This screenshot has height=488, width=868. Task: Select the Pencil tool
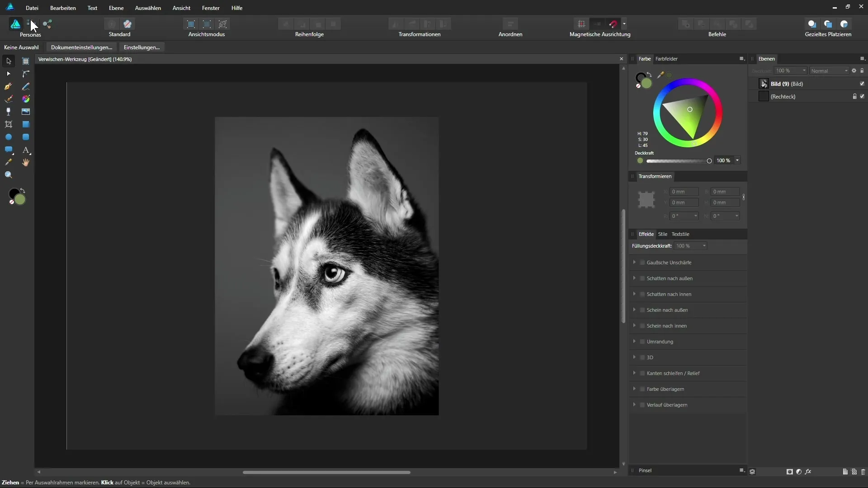(26, 86)
